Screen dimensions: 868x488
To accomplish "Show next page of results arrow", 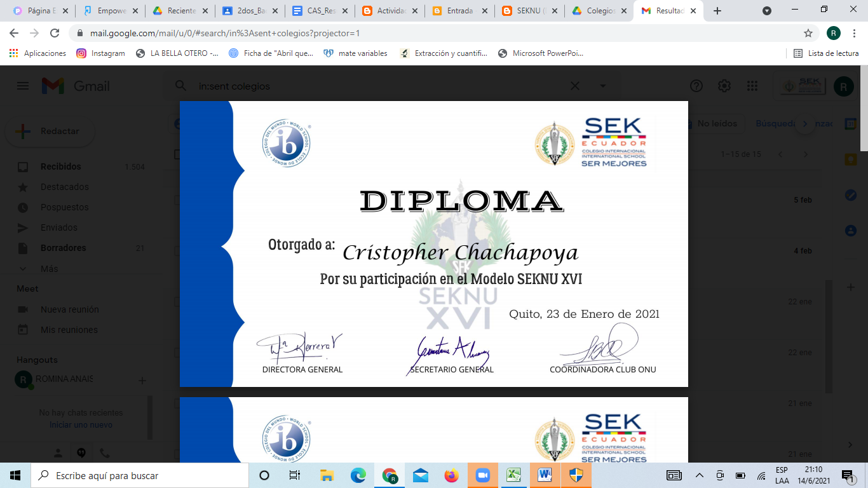I will click(x=806, y=154).
